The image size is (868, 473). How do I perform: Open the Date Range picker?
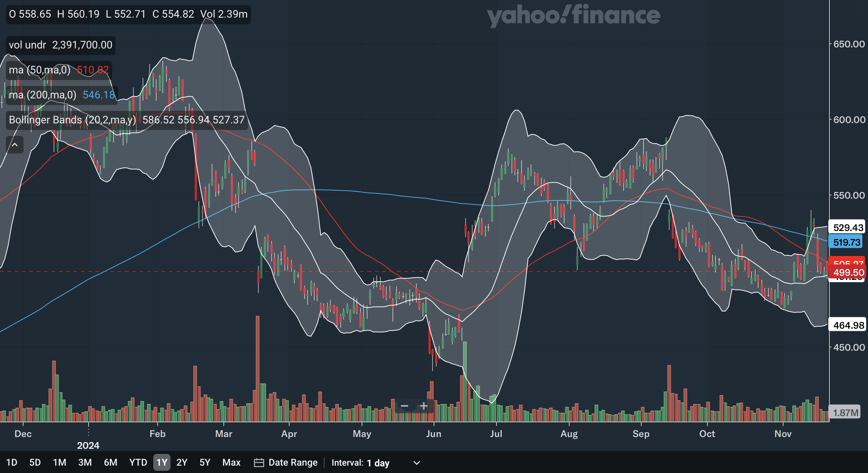tap(293, 462)
